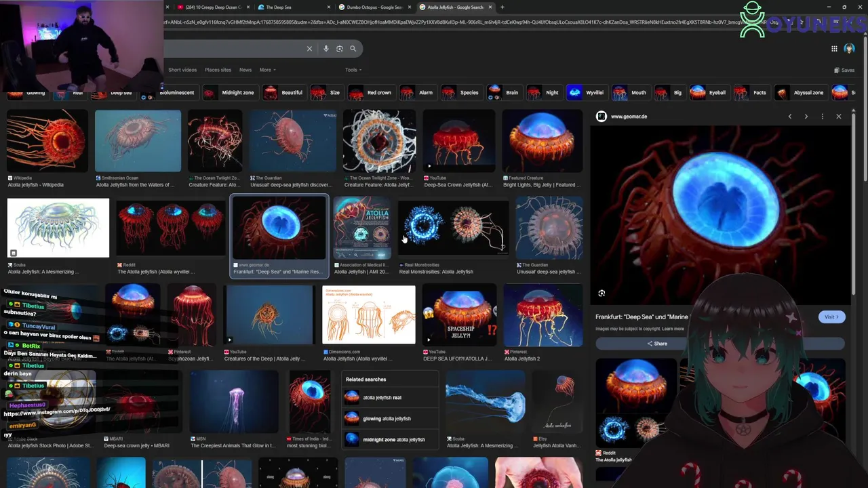Open MSN Creepiest Animals That Glow thumbnail
This screenshot has width=868, height=488.
[x=234, y=401]
